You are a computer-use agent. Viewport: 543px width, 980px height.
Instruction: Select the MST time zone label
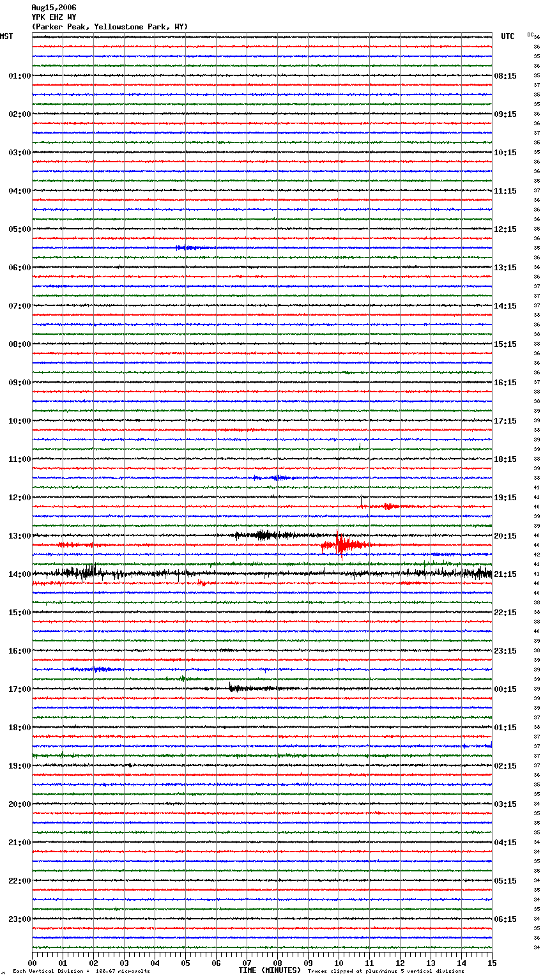6,36
